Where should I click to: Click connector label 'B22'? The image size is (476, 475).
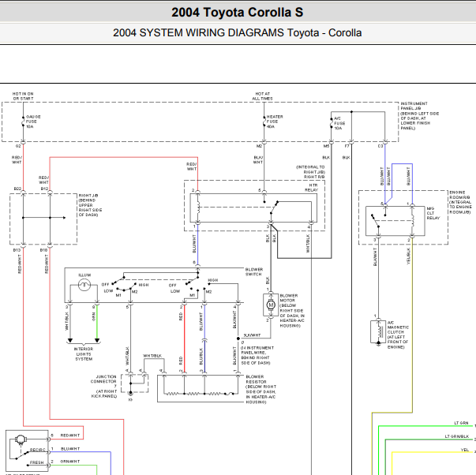click(17, 189)
